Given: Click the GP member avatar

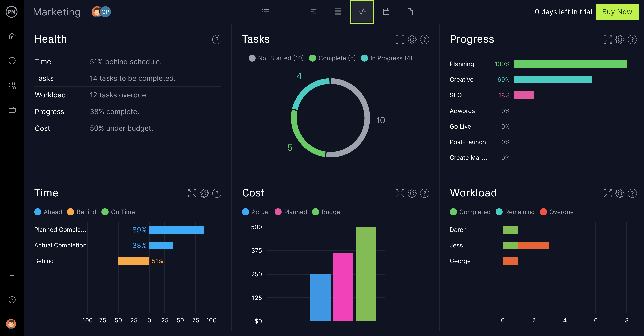Looking at the screenshot, I should point(105,12).
